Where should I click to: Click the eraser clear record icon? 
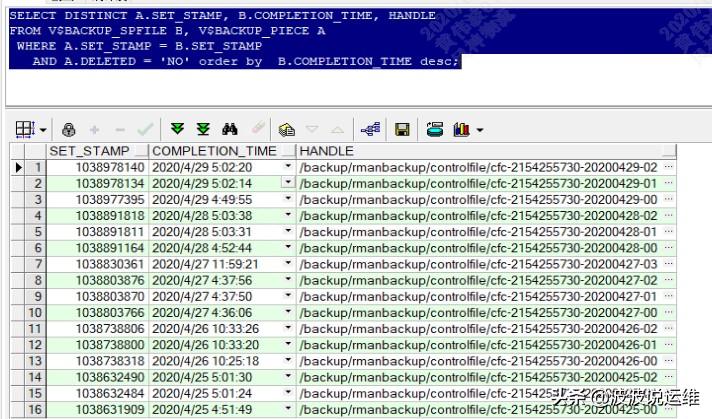[258, 128]
